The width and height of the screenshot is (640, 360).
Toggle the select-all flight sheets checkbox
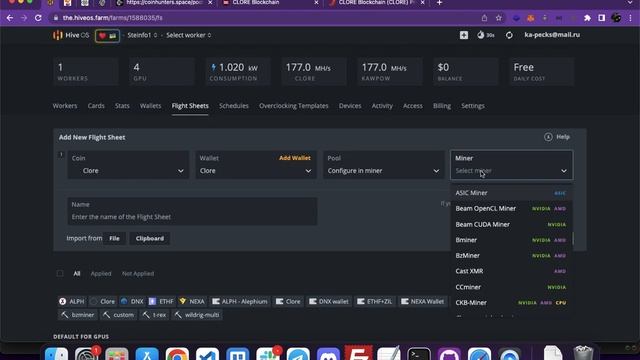[x=60, y=273]
